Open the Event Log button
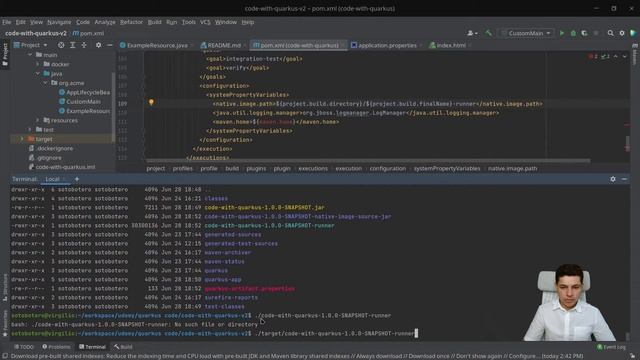The width and height of the screenshot is (640, 360). click(x=611, y=347)
